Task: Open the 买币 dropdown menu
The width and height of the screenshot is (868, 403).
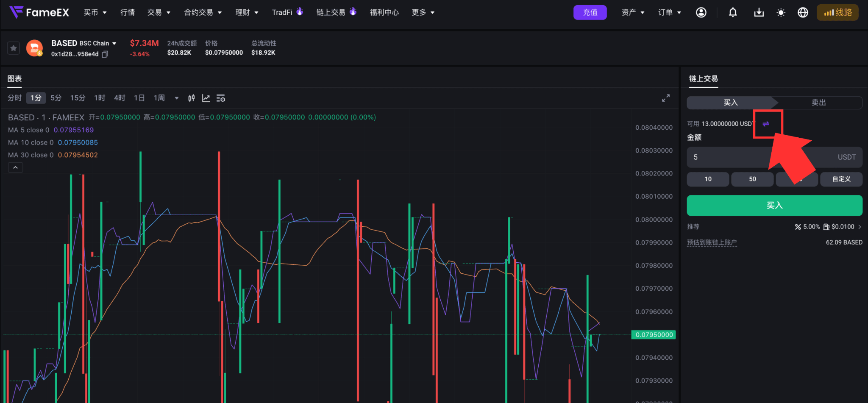Action: (95, 13)
